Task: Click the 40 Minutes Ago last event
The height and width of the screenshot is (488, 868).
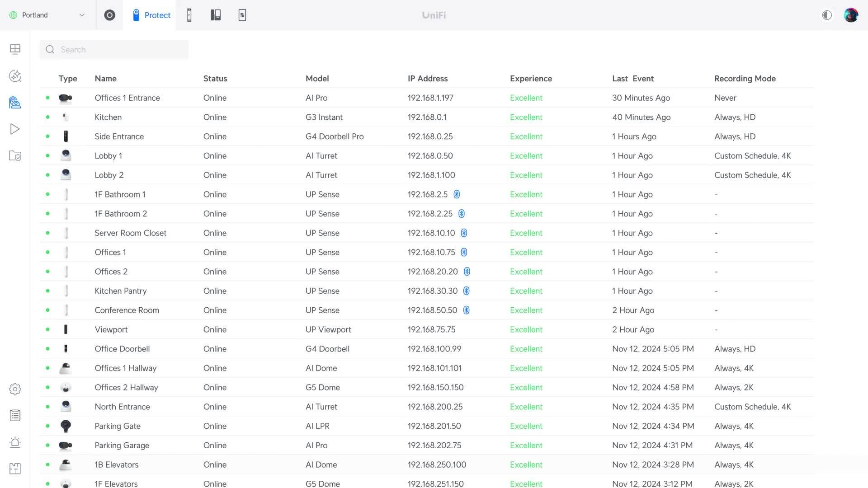Action: (641, 117)
